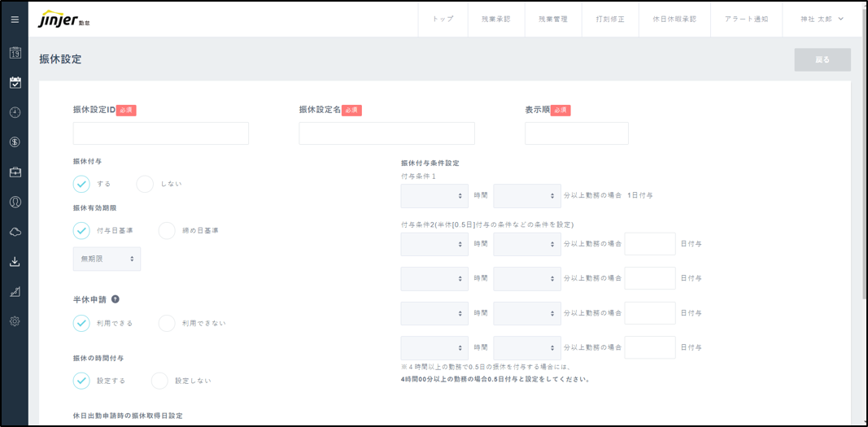The image size is (868, 427).
Task: Open the hamburger menu in sidebar
Action: pyautogui.click(x=15, y=20)
